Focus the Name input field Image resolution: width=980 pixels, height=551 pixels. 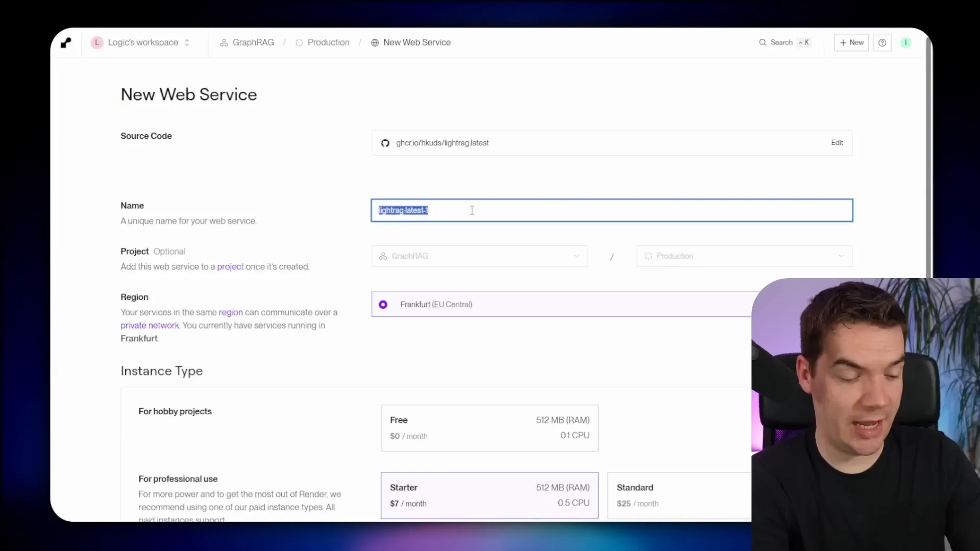611,210
